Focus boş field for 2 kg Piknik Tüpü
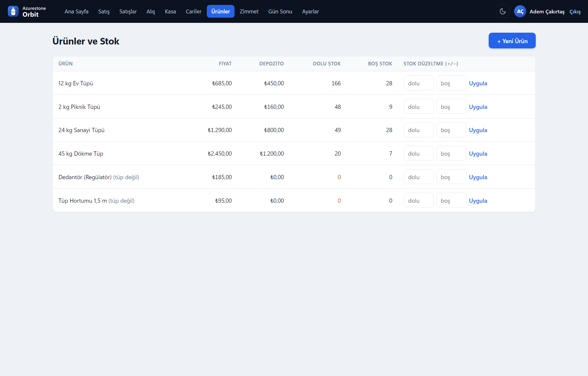588x376 pixels. [x=451, y=107]
